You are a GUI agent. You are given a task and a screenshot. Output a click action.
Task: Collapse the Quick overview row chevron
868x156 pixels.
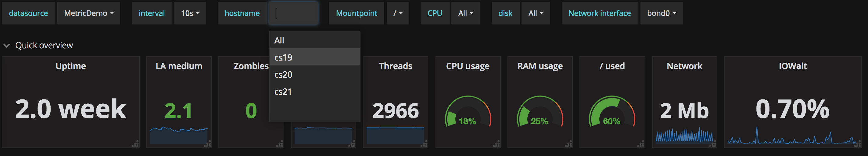[7, 46]
